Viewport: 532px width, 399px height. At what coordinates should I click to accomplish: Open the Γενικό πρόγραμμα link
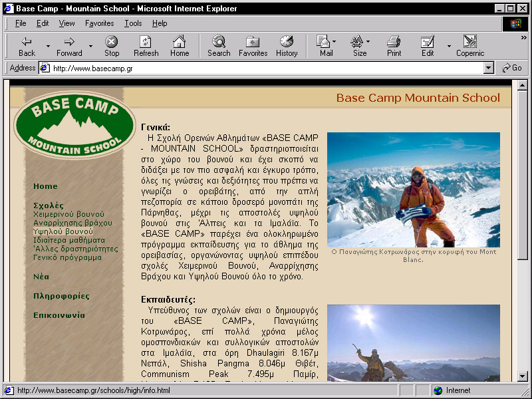68,257
